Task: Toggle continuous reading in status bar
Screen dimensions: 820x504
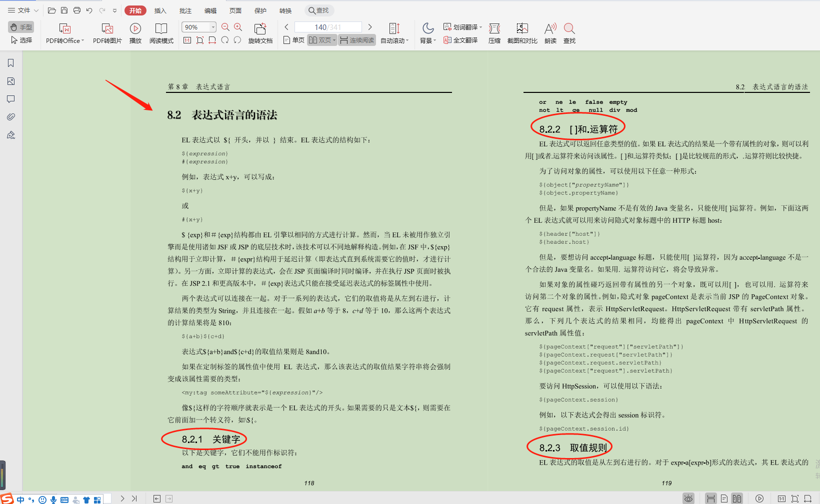Action: [x=710, y=499]
